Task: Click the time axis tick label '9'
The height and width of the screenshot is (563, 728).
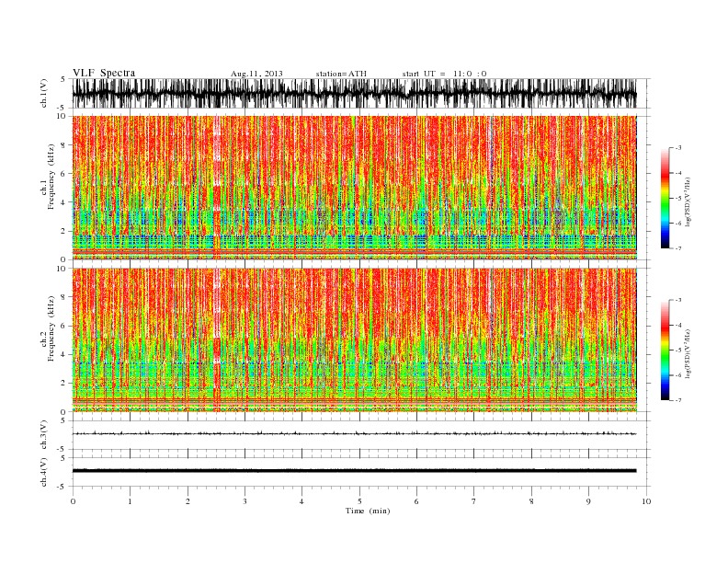Action: [588, 501]
